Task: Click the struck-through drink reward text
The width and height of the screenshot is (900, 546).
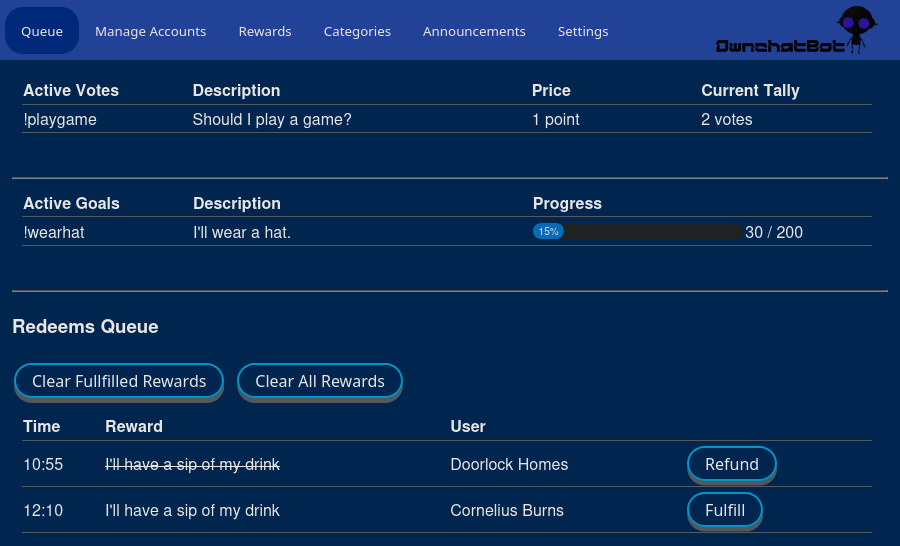Action: tap(192, 465)
